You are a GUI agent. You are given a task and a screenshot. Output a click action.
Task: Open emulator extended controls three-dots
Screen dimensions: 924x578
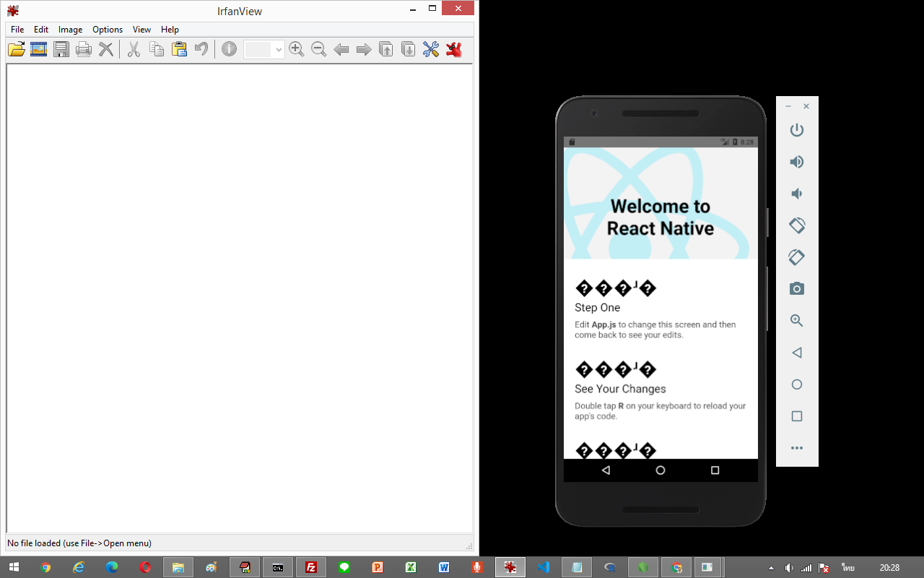(796, 448)
